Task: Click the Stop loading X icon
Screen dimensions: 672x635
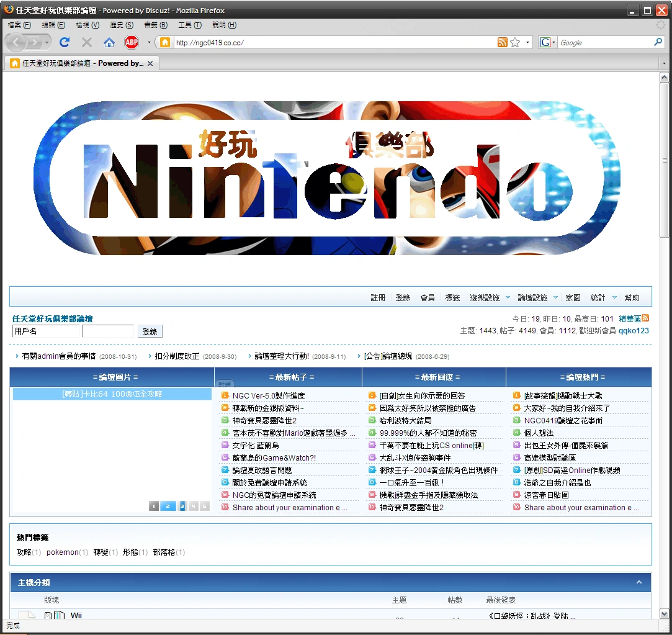Action: point(87,42)
